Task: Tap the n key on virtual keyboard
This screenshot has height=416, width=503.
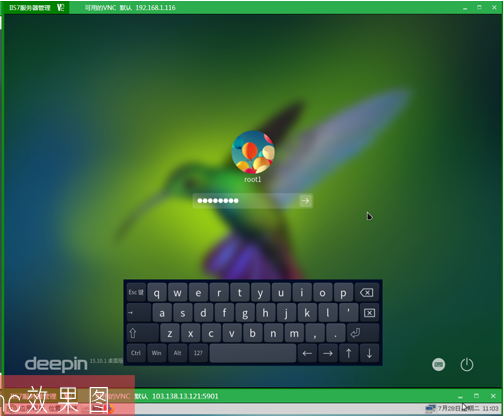Action: 273,333
